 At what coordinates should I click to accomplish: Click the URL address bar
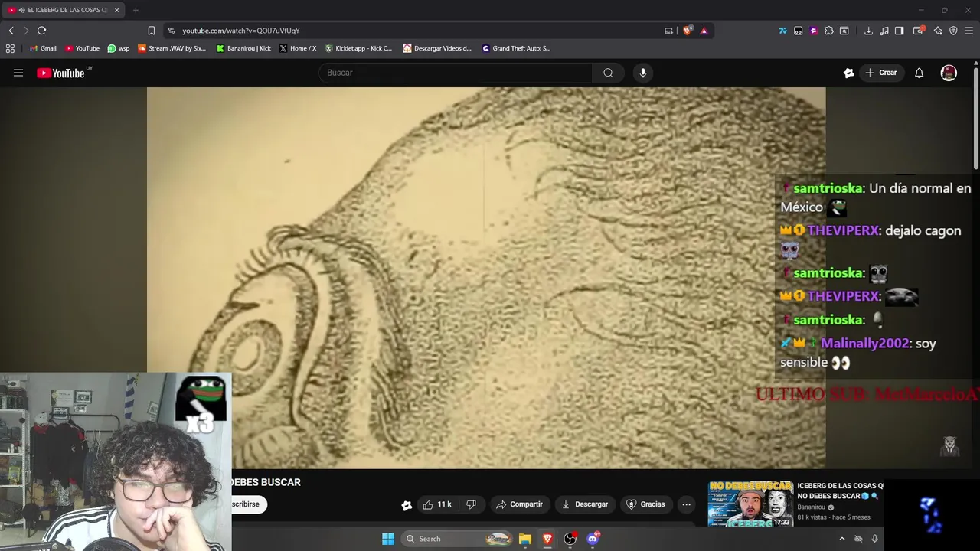click(413, 31)
